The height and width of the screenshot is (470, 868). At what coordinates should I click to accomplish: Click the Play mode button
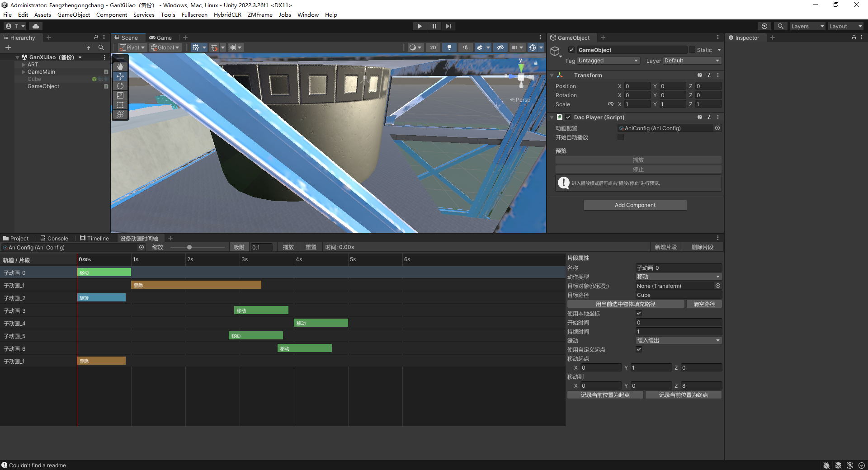tap(420, 26)
